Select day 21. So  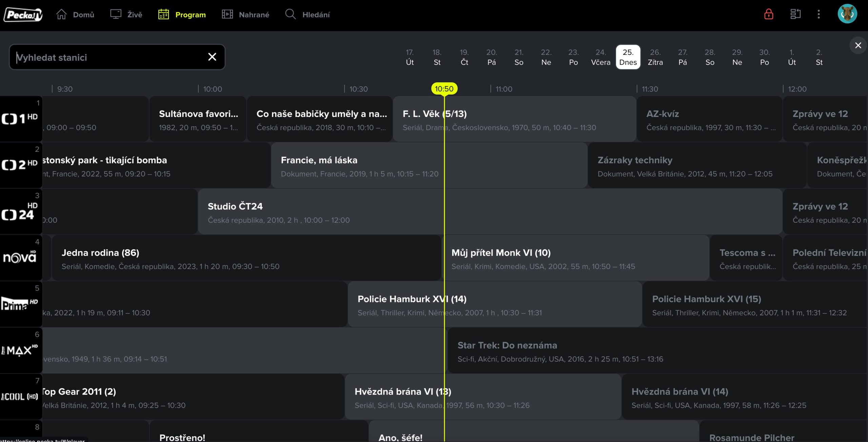519,57
